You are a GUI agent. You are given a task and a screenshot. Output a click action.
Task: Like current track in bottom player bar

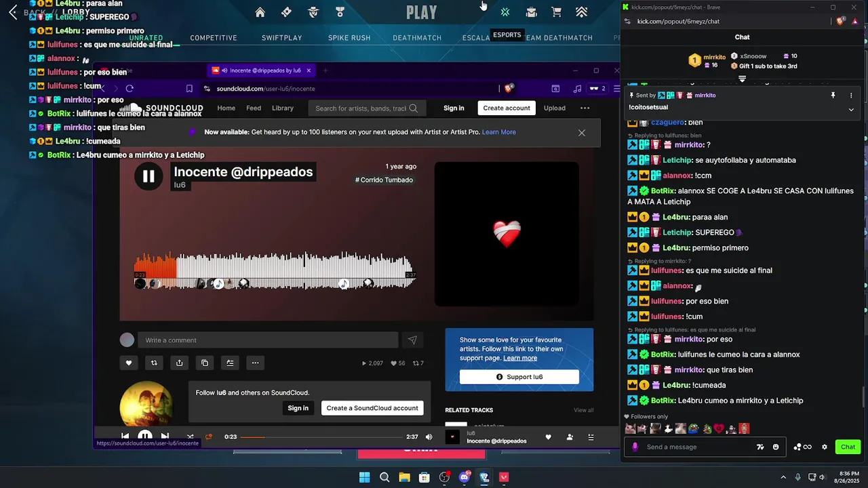(549, 437)
